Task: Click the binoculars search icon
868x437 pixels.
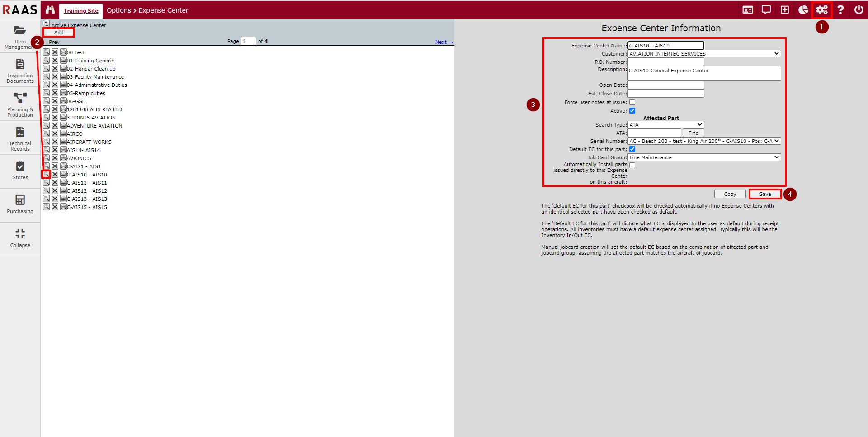Action: point(50,10)
